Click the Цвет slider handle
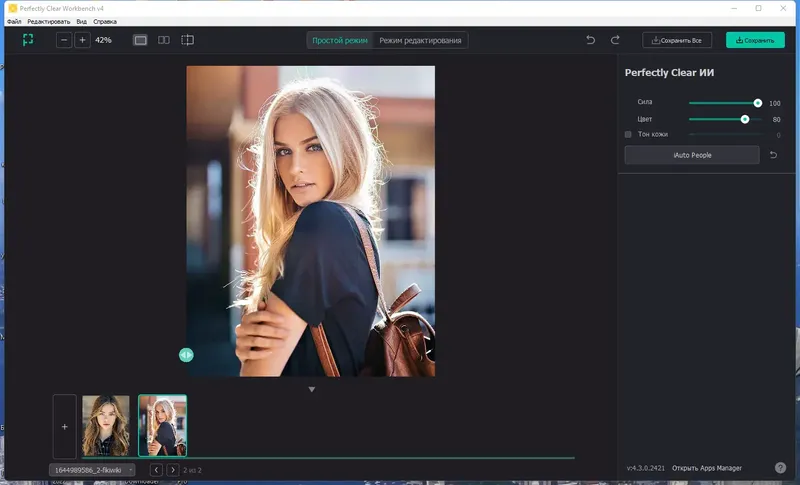This screenshot has height=485, width=800. point(744,119)
